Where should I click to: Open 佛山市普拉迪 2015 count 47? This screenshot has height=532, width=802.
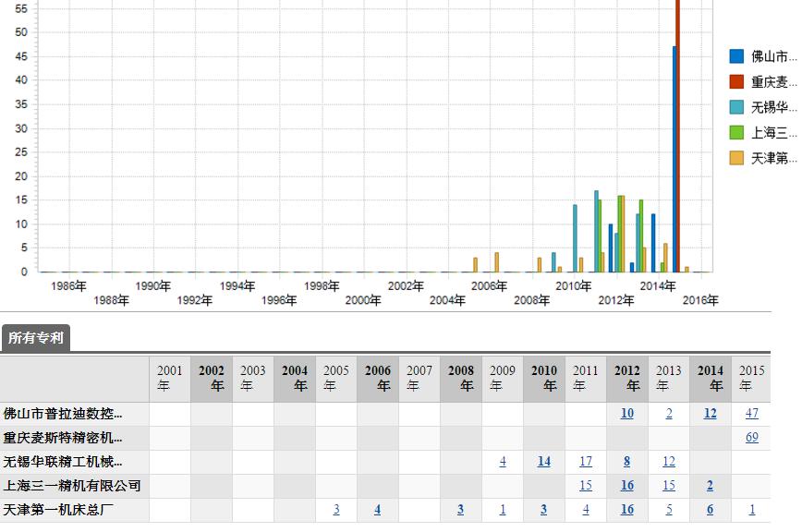752,414
